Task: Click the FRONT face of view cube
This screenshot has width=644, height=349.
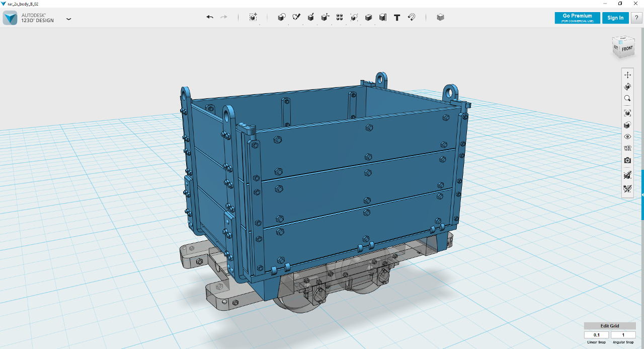Action: pyautogui.click(x=627, y=49)
